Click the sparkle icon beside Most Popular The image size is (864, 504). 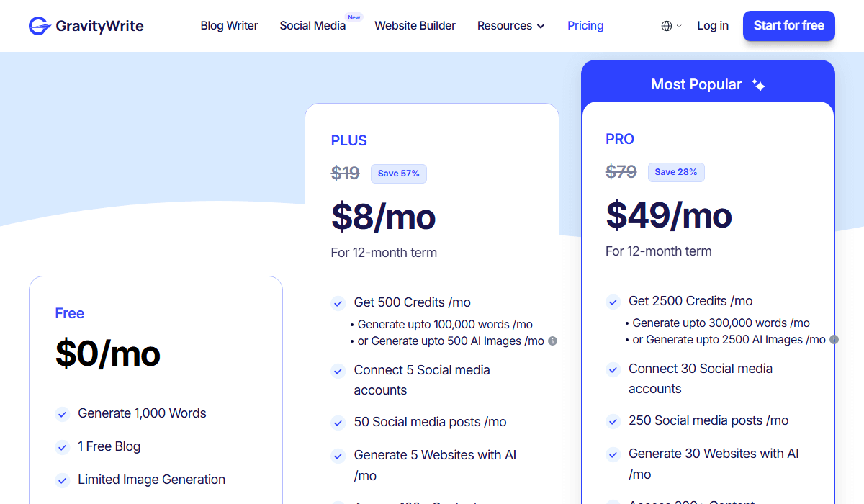point(758,85)
